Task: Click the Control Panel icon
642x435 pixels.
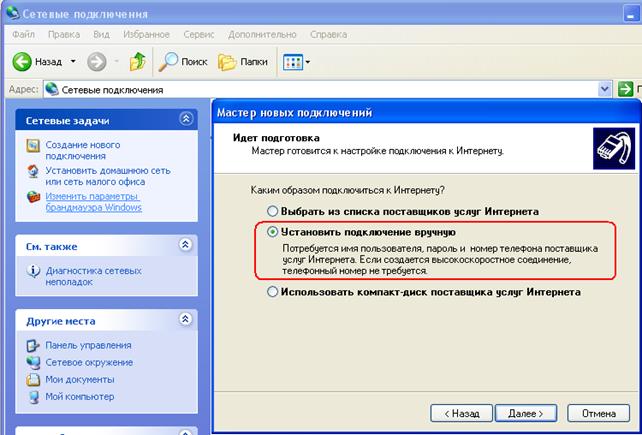Action: pos(33,346)
